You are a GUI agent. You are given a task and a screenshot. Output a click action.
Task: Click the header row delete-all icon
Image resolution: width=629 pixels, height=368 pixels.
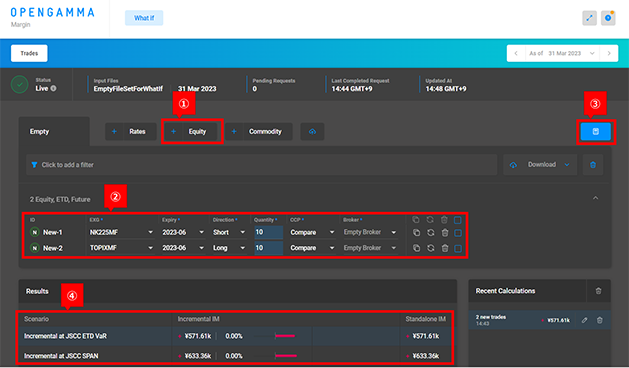444,220
